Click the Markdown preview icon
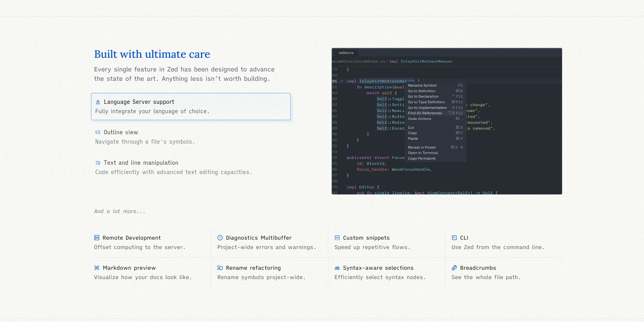The image size is (644, 322). (97, 268)
